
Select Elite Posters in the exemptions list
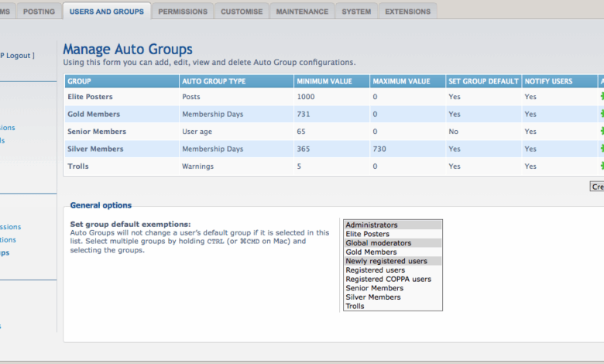point(367,234)
